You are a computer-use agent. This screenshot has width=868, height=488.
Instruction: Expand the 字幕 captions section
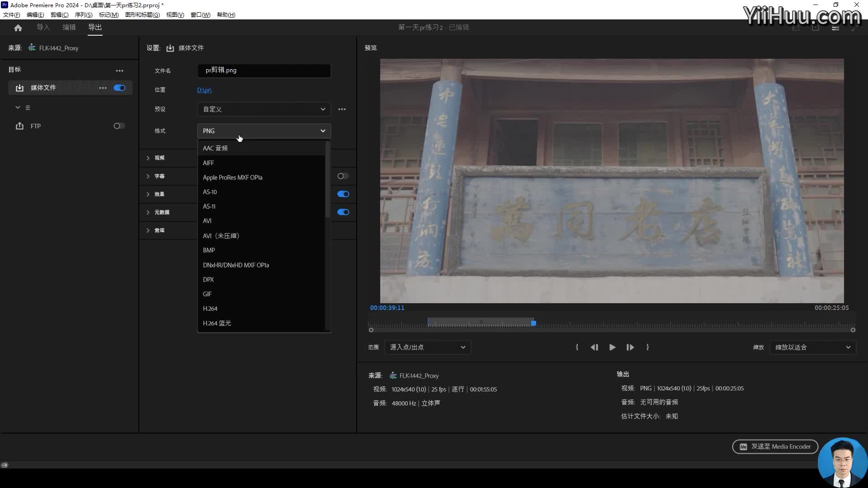tap(148, 176)
